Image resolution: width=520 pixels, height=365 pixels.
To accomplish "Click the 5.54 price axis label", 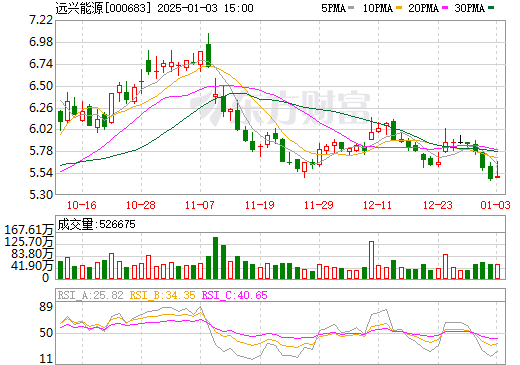I will [41, 173].
